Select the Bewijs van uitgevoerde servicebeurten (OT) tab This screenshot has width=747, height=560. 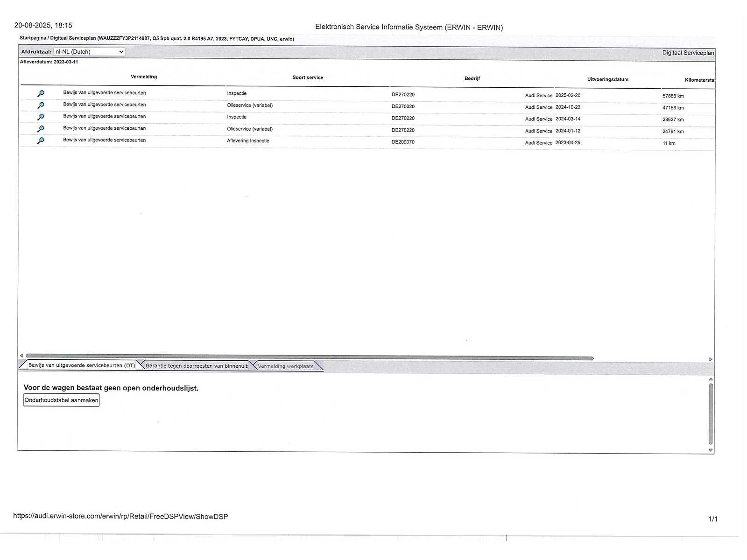tap(81, 365)
